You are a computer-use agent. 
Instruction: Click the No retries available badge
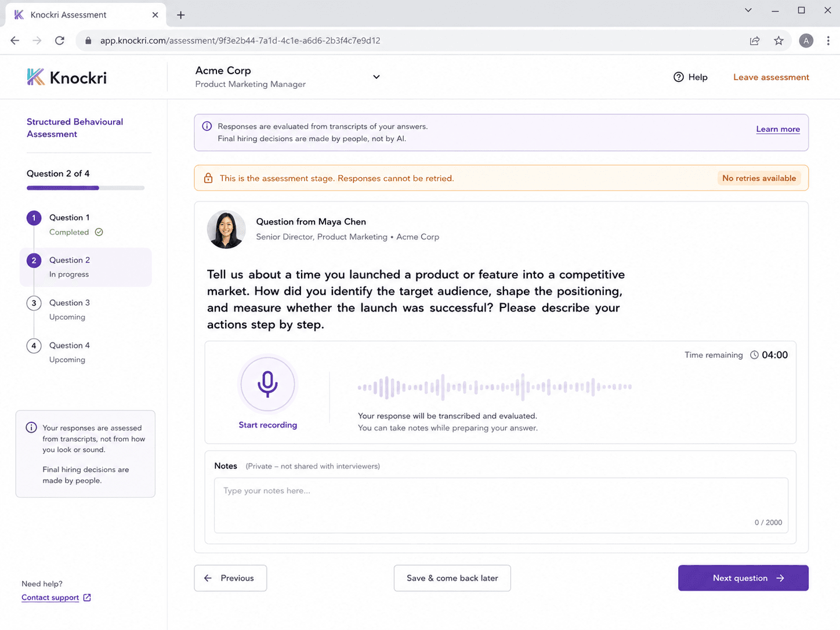tap(759, 178)
